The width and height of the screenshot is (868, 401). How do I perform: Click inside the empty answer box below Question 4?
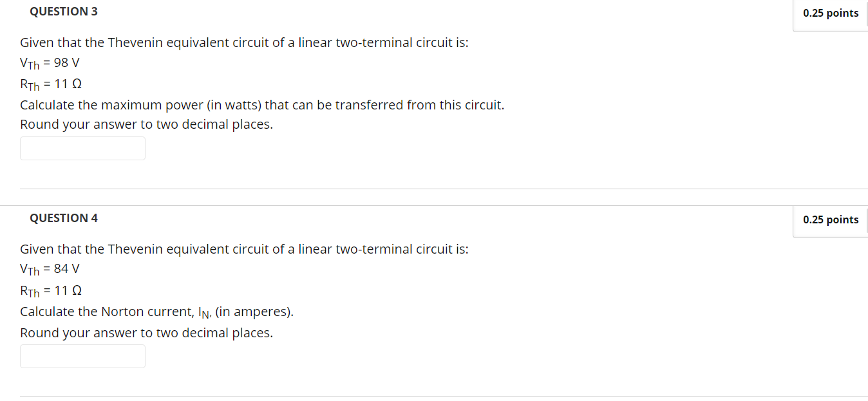coord(82,356)
